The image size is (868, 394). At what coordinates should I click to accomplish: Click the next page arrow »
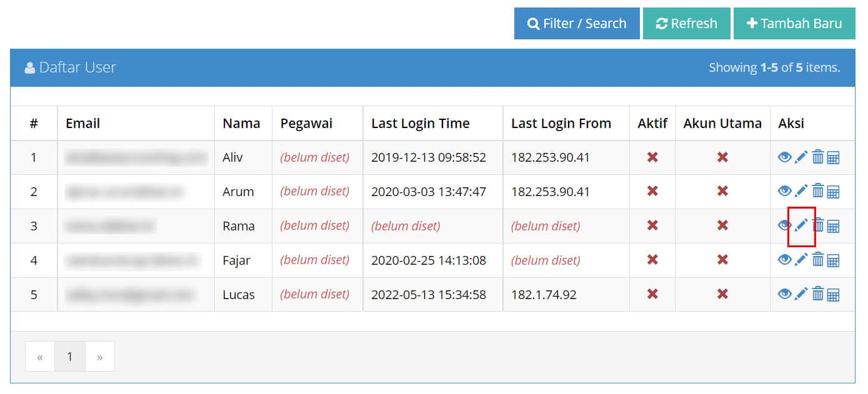pyautogui.click(x=100, y=357)
